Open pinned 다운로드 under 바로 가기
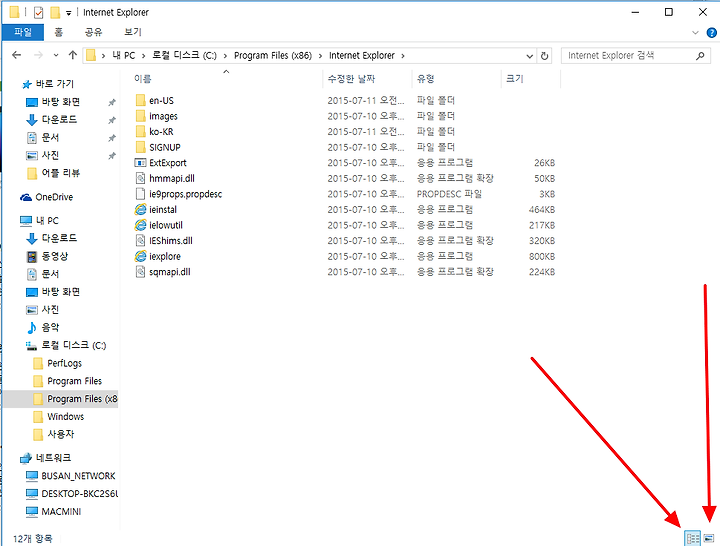 coord(59,120)
